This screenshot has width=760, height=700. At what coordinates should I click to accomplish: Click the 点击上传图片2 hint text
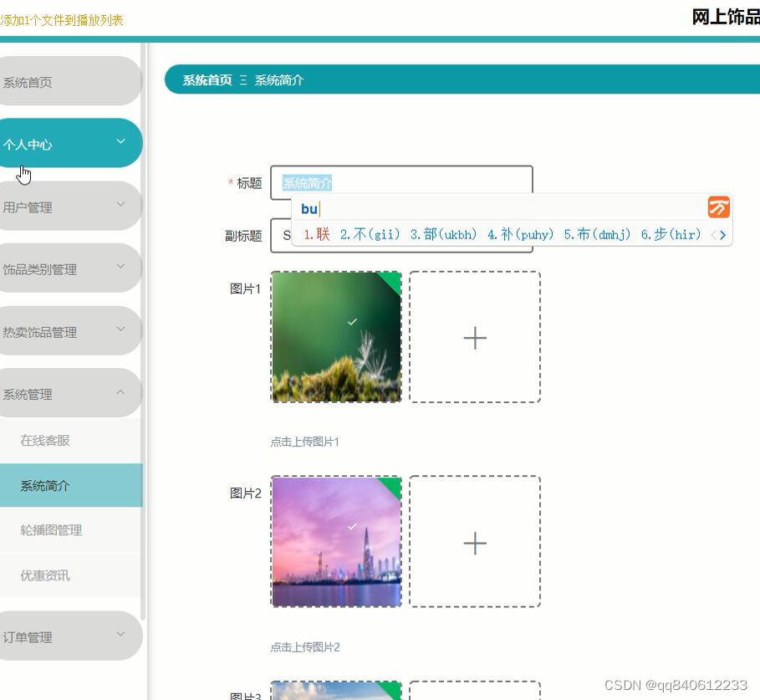pos(305,647)
